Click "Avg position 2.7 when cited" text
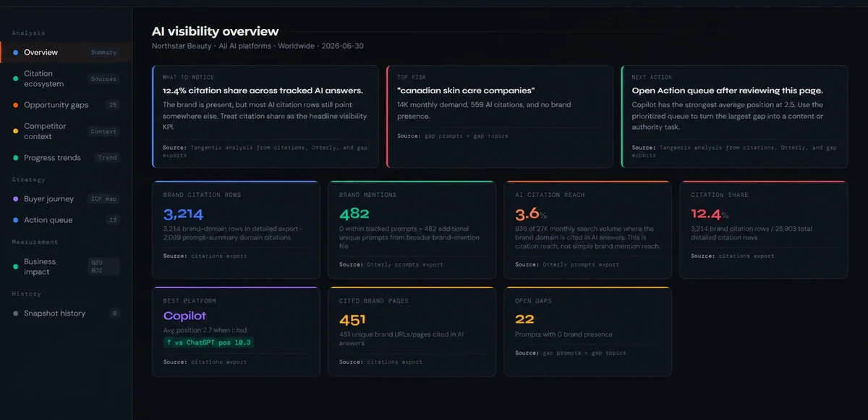The width and height of the screenshot is (868, 420). coord(206,330)
